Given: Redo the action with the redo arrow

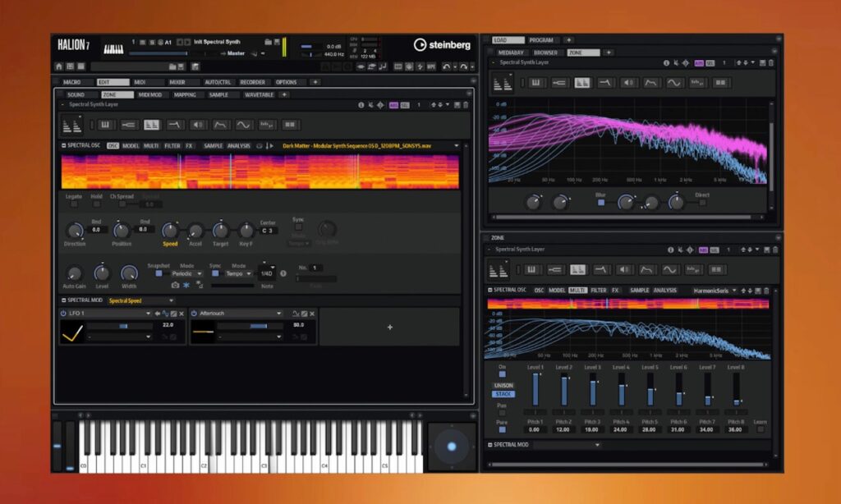Looking at the screenshot, I should (x=464, y=66).
